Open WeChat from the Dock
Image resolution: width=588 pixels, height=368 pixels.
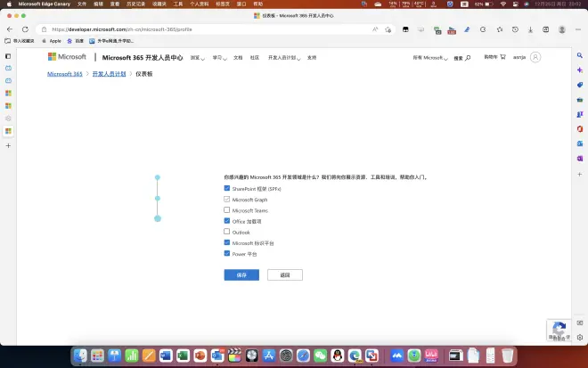(320, 356)
